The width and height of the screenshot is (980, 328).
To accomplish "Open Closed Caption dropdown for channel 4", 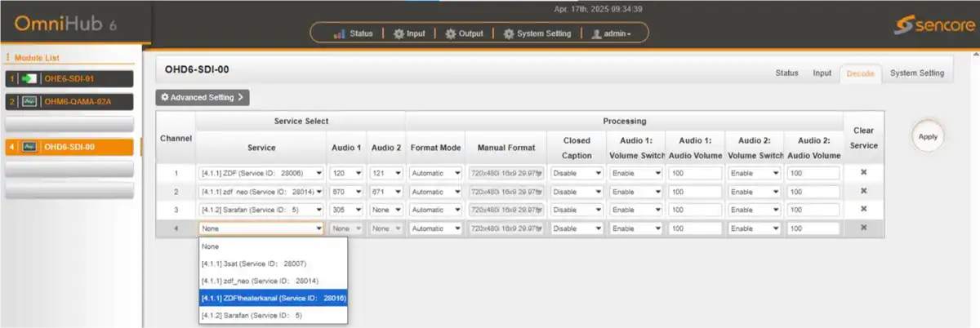I will 577,229.
